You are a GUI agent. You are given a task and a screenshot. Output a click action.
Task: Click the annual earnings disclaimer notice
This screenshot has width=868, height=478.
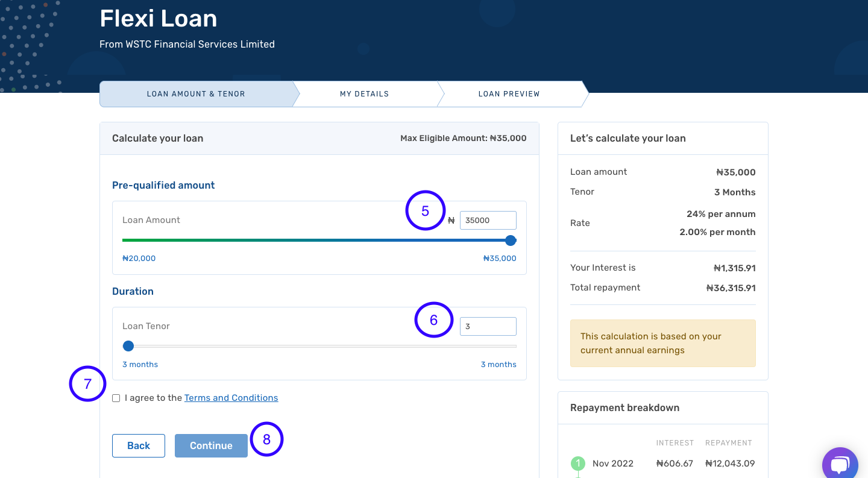(x=662, y=343)
